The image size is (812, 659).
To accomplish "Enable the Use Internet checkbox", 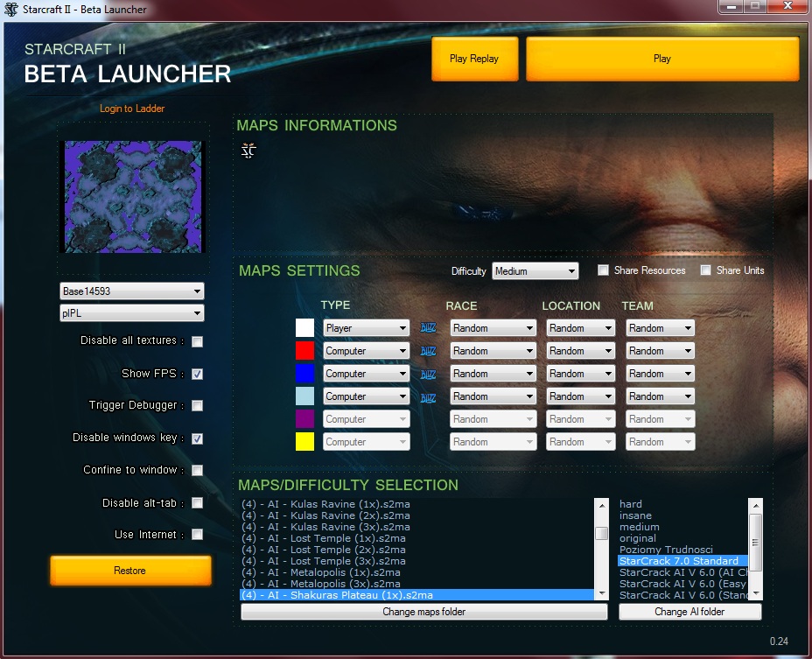I will (x=197, y=535).
